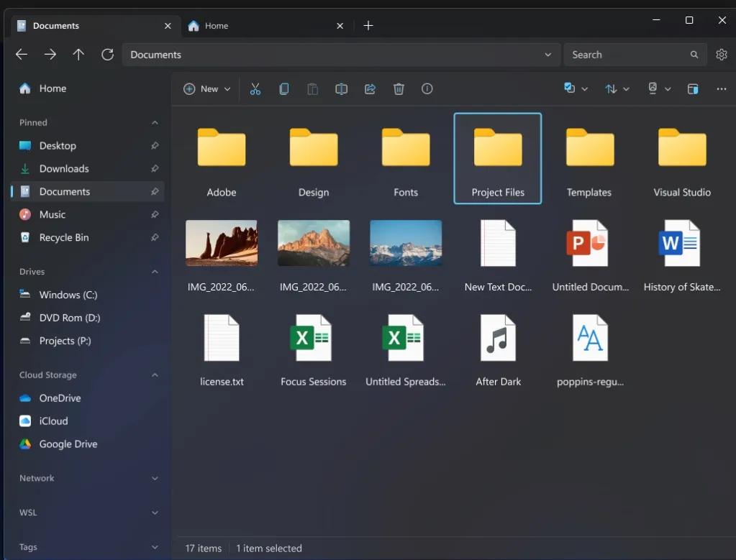
Task: Open the Sort options dropdown
Action: point(617,88)
